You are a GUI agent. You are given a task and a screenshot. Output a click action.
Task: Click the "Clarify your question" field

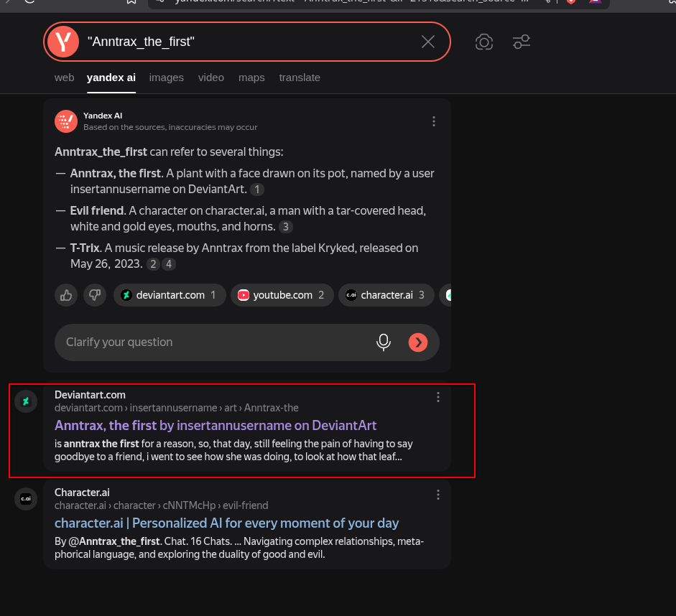(216, 342)
